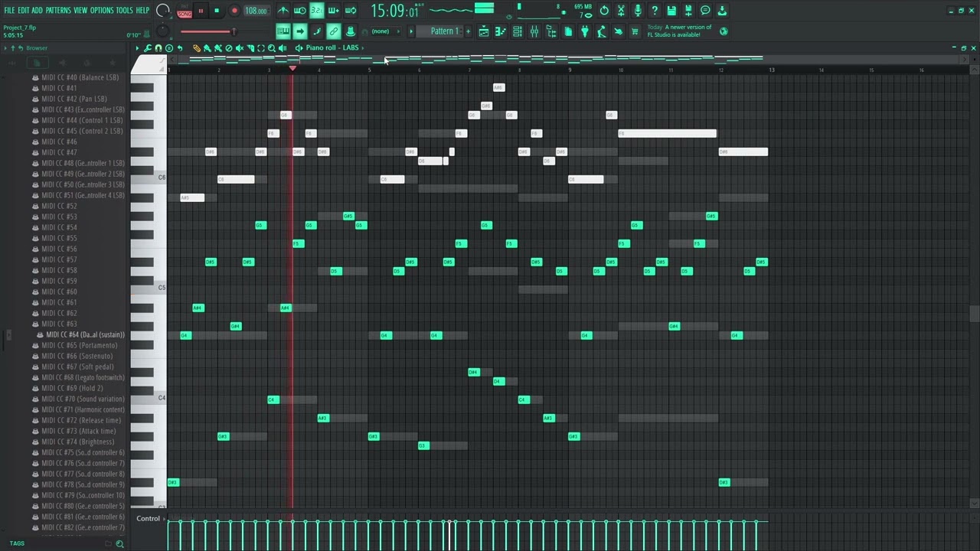Select the Zoom magnifier tool
This screenshot has width=980, height=551.
[272, 48]
